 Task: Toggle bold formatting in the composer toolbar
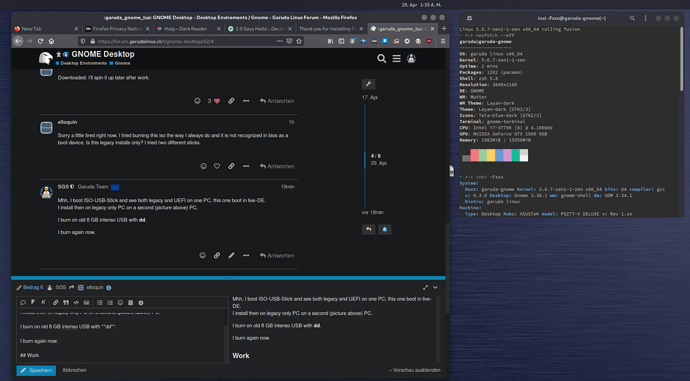click(x=33, y=302)
